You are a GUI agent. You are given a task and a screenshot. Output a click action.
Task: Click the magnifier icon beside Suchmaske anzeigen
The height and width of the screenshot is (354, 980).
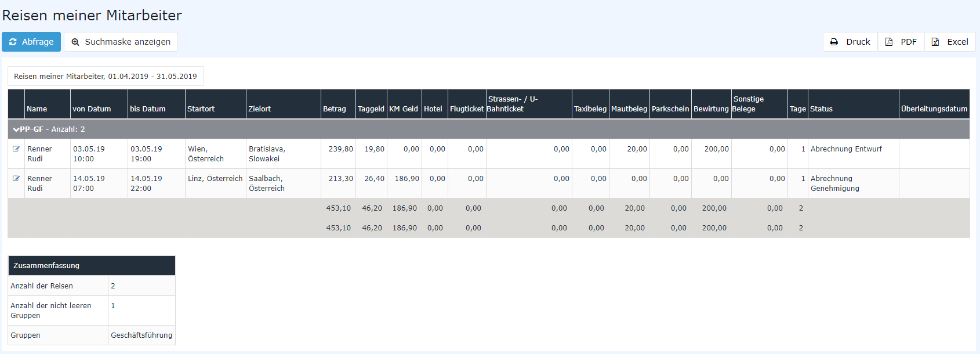(75, 42)
